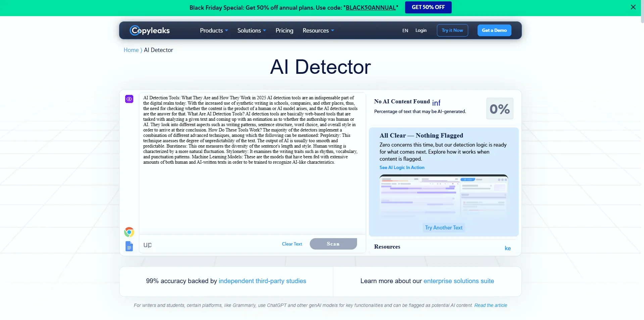Viewport: 644px width, 320px height.
Task: Click Clear Text to empty the input
Action: pos(292,244)
